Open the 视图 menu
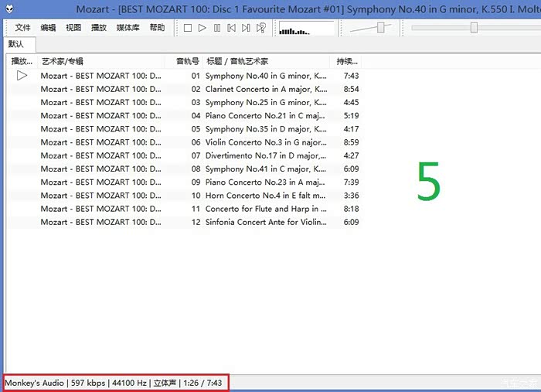Screen dimensions: 541x392 click(73, 28)
